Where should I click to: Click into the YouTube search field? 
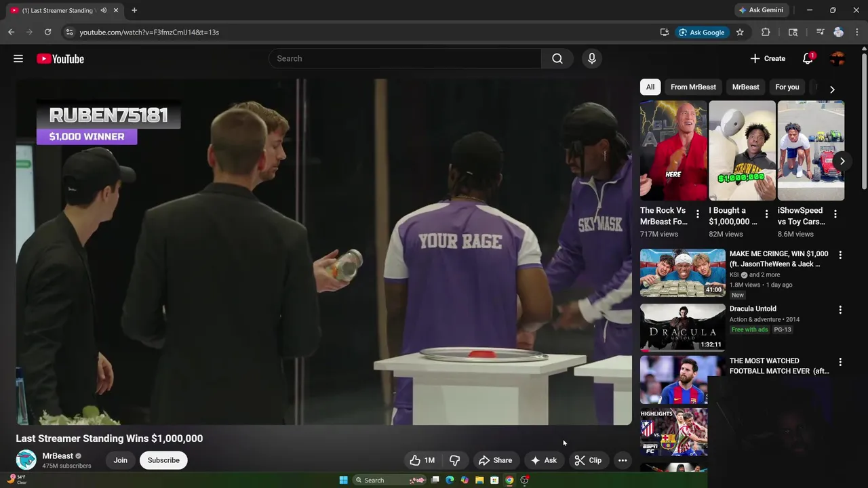[405, 59]
